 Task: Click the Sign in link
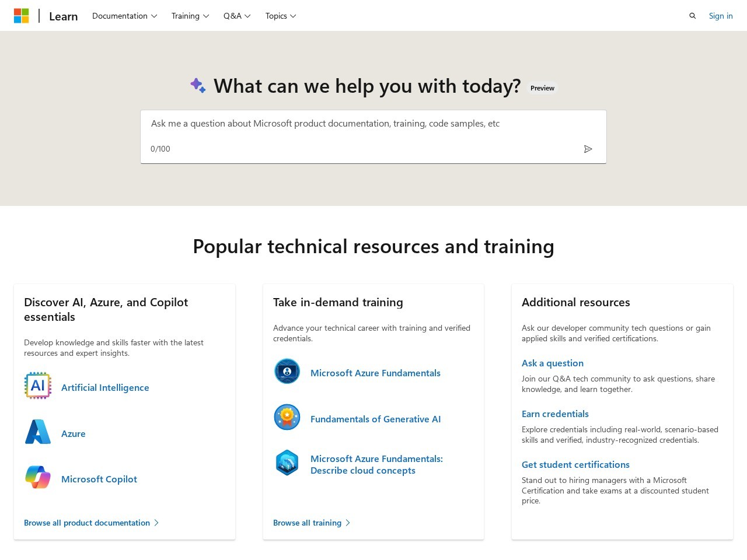click(720, 16)
